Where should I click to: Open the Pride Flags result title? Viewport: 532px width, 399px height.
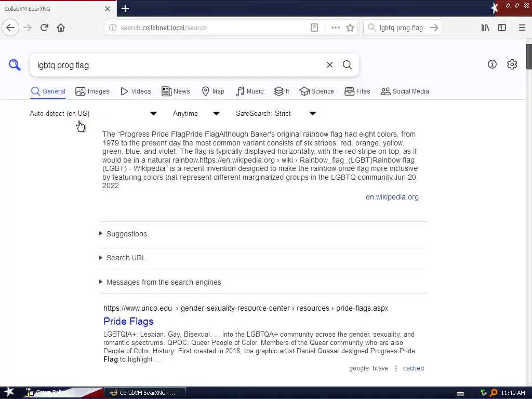click(128, 321)
